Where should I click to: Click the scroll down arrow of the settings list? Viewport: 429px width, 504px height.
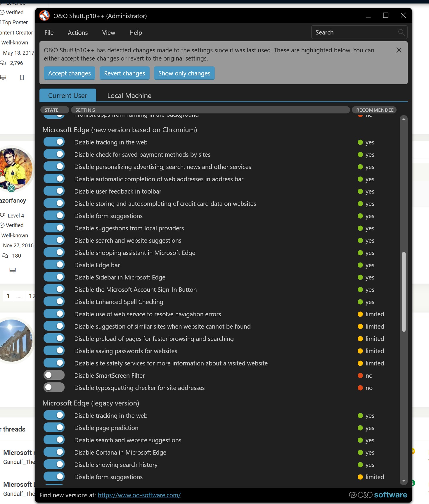(404, 481)
